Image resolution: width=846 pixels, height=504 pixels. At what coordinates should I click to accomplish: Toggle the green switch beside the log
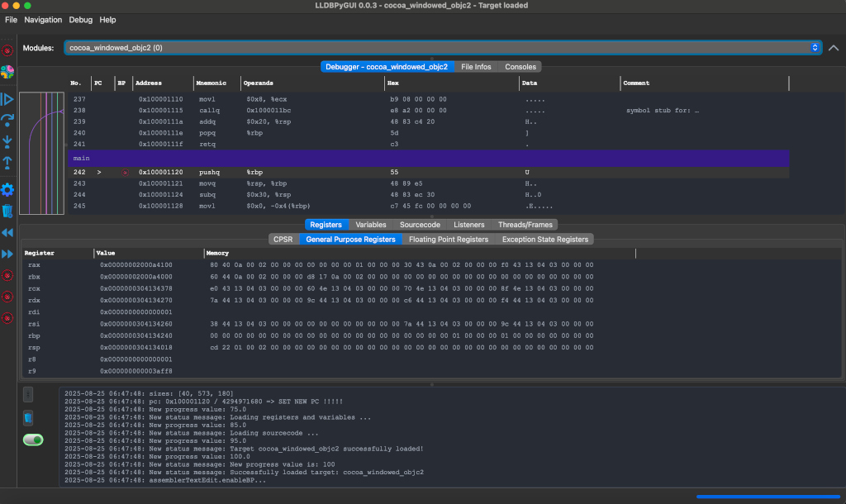point(32,440)
